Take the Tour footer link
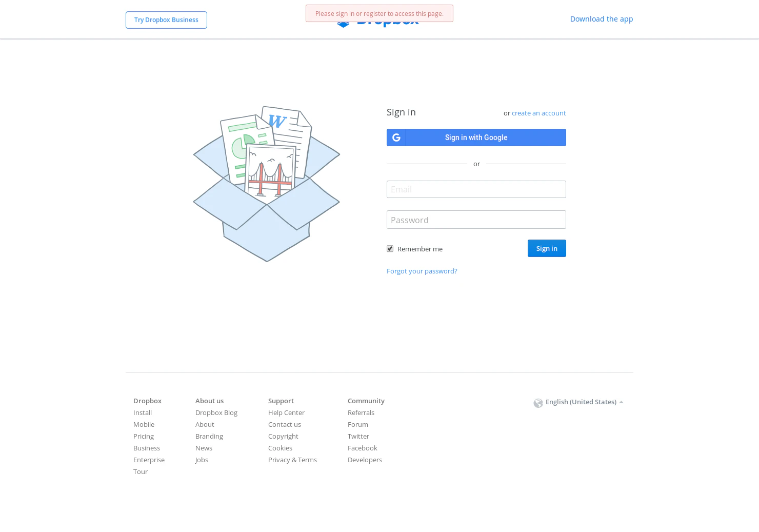This screenshot has height=532, width=759. click(141, 471)
